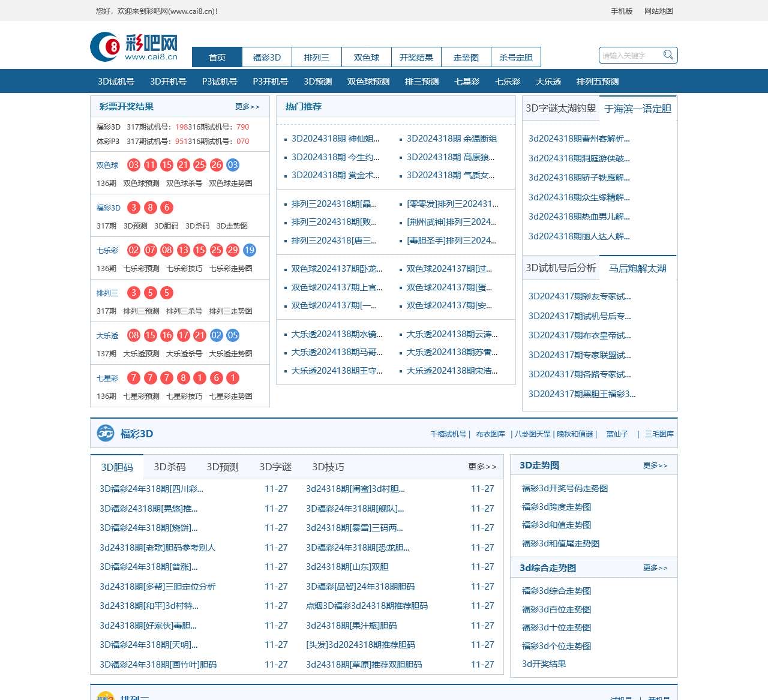Click the blue ball 03 in 双色球
Image resolution: width=768 pixels, height=700 pixels.
233,165
